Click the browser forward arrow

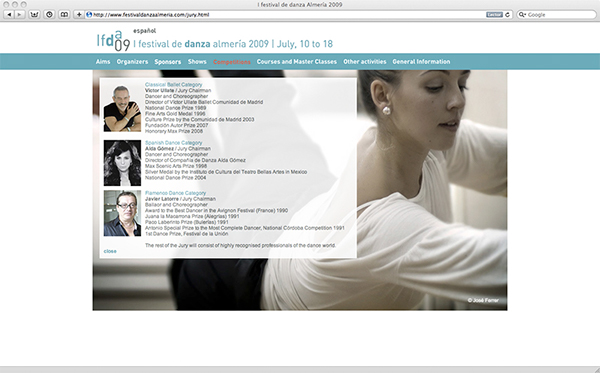[20, 15]
